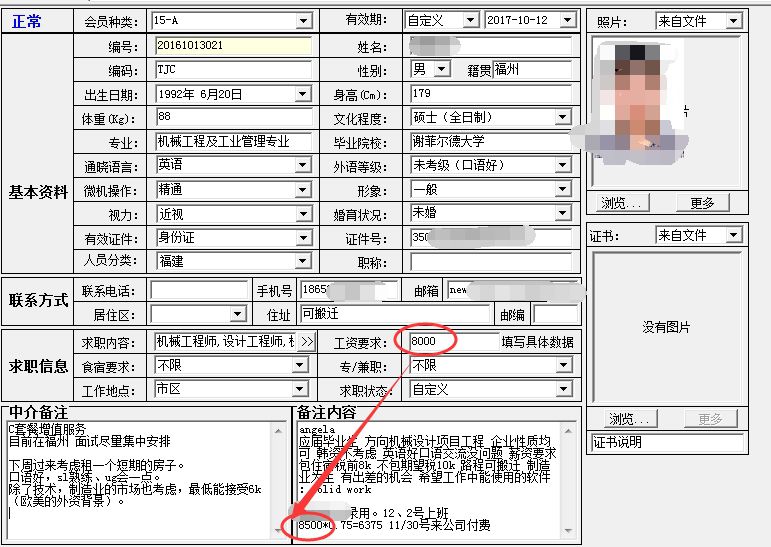771x547 pixels.
Task: Click the 工资要求 field containing 8000
Action: point(453,341)
